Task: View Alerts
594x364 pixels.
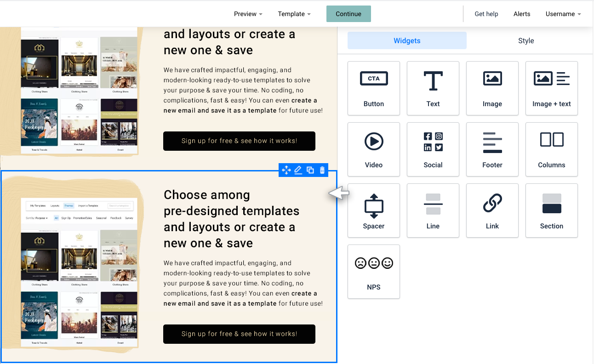Action: (522, 14)
